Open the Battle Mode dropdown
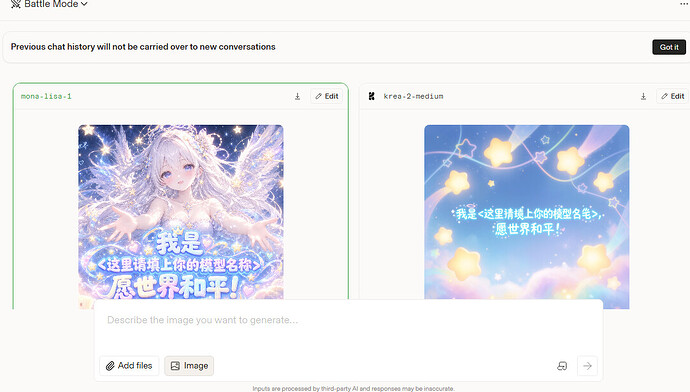This screenshot has height=392, width=690. click(x=49, y=4)
